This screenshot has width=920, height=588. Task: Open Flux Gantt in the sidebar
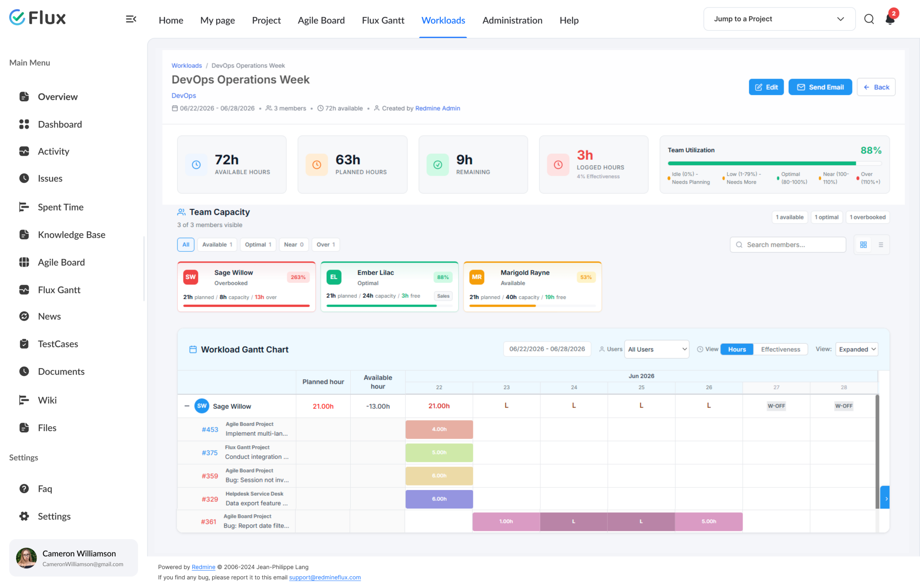(x=59, y=290)
